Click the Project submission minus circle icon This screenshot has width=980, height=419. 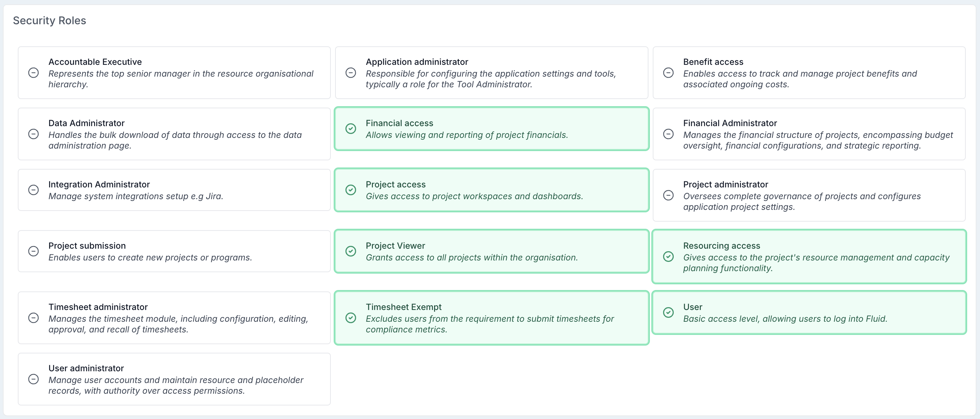tap(33, 251)
